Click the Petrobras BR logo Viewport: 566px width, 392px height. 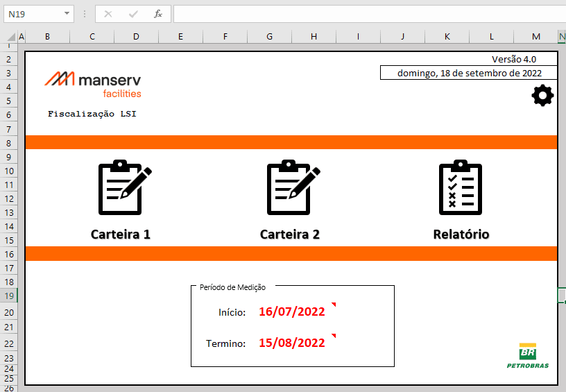(527, 355)
